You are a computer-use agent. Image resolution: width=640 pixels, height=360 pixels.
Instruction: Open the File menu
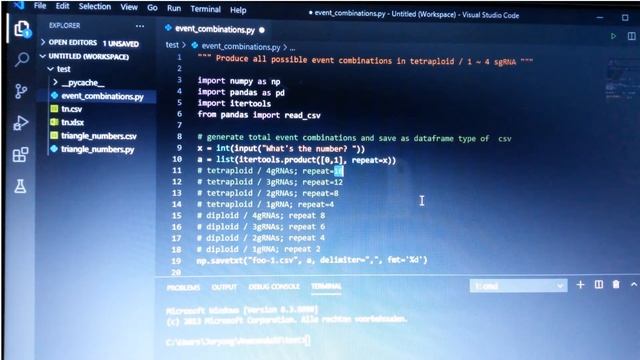pos(40,6)
